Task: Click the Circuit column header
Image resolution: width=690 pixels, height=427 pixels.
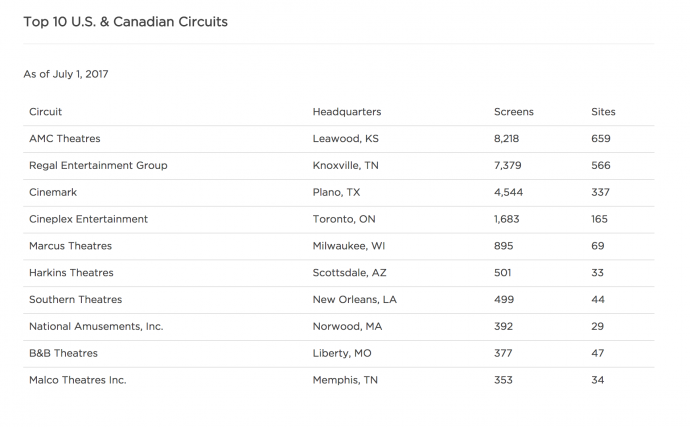Action: click(46, 111)
